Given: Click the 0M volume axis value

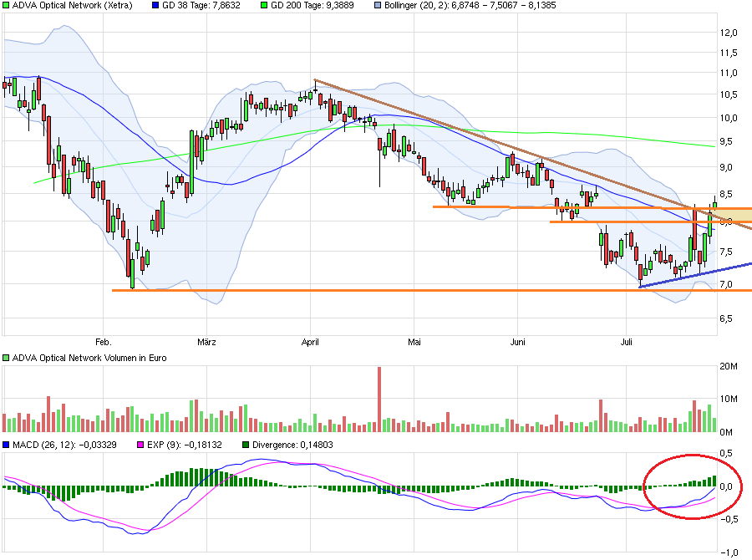Looking at the screenshot, I should [x=727, y=432].
